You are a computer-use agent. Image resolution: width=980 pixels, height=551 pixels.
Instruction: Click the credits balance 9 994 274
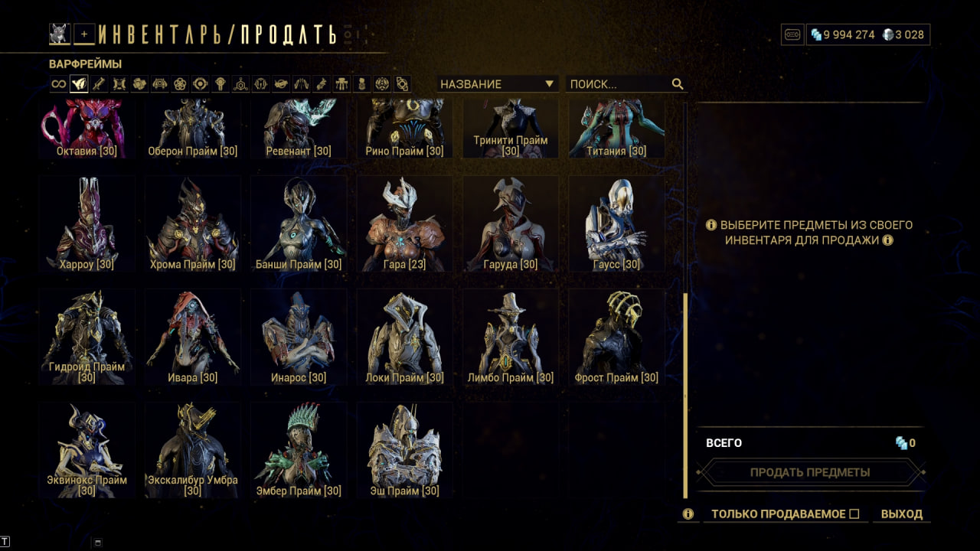click(842, 34)
